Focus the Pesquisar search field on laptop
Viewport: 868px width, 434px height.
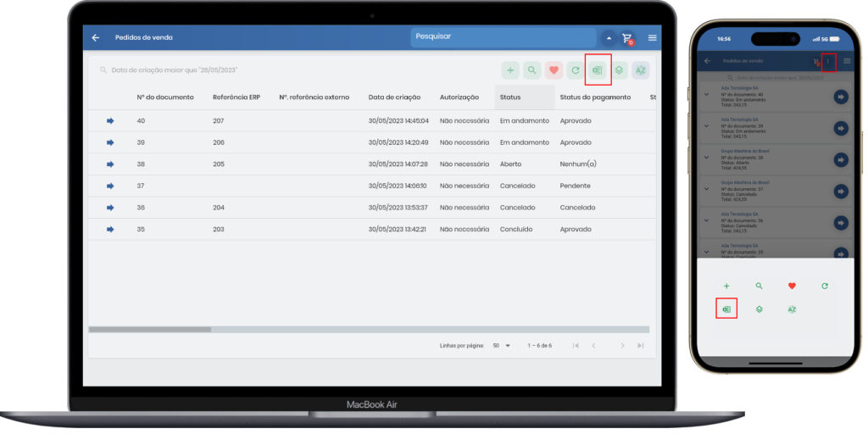(504, 37)
